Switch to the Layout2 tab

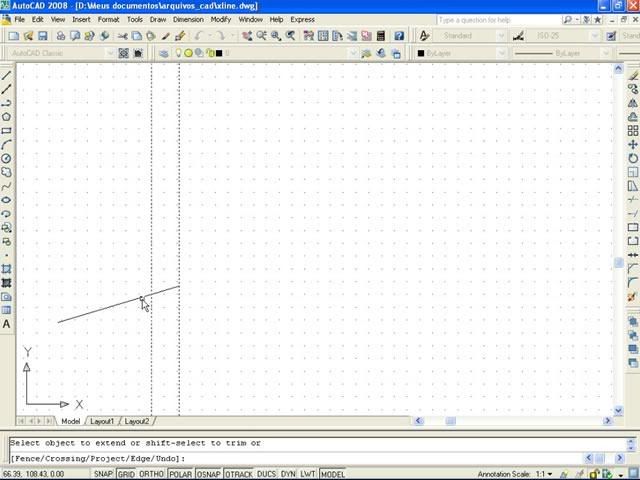point(137,421)
